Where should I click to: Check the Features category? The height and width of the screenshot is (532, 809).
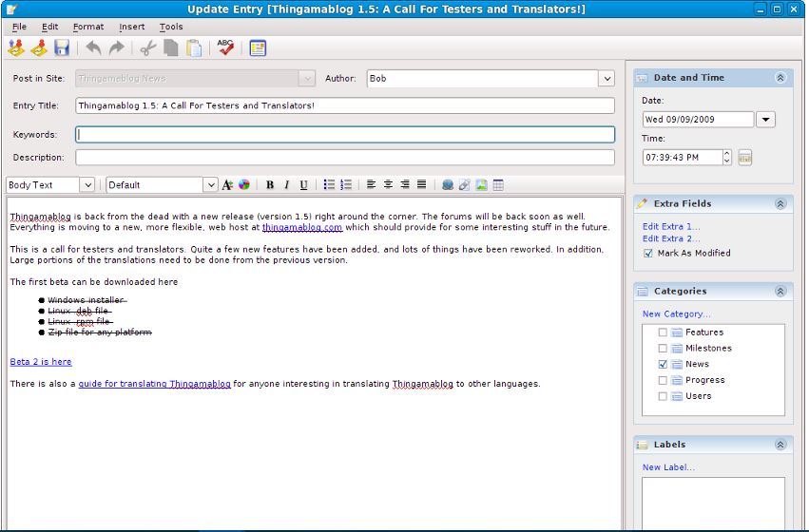point(663,332)
